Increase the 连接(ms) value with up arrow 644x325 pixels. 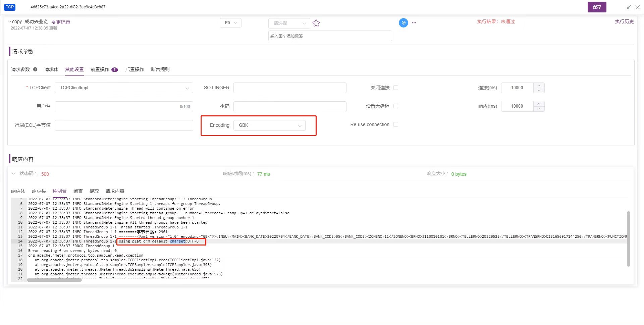coord(539,85)
